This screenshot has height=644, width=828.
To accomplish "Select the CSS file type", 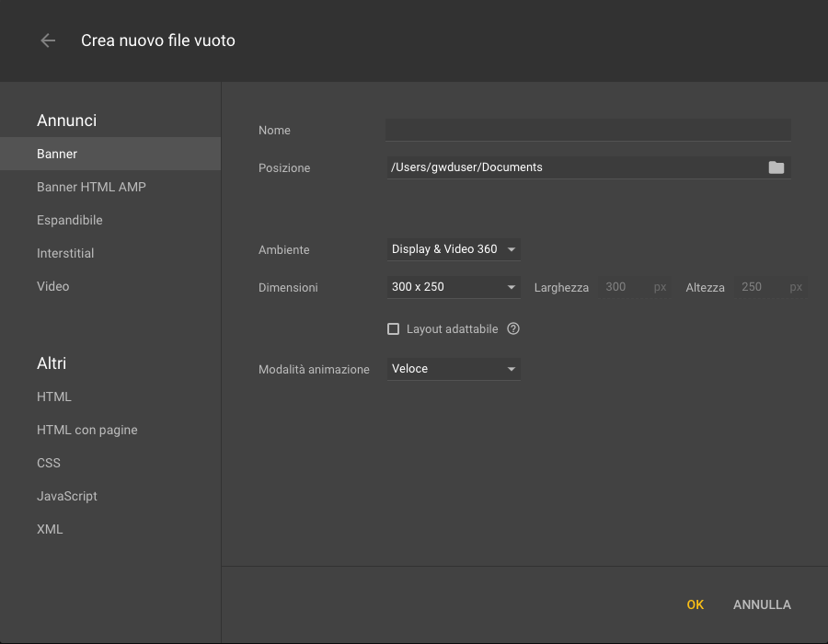I will (49, 463).
